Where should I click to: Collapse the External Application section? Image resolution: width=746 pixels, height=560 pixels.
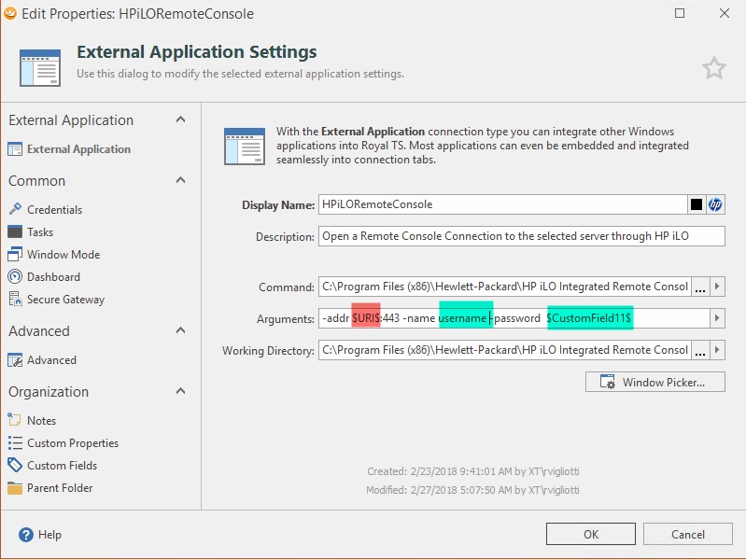pos(181,120)
